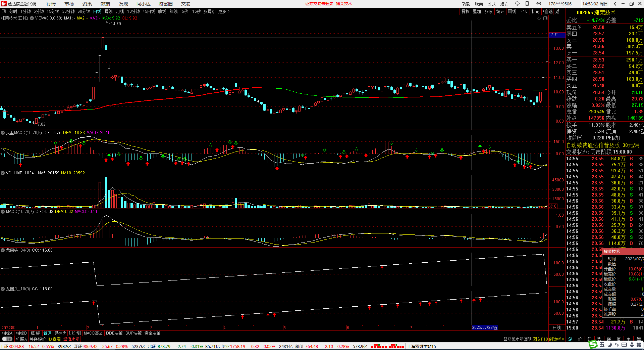644x350 pixels.
Task: Open the 资讯 menu
Action: [x=87, y=4]
